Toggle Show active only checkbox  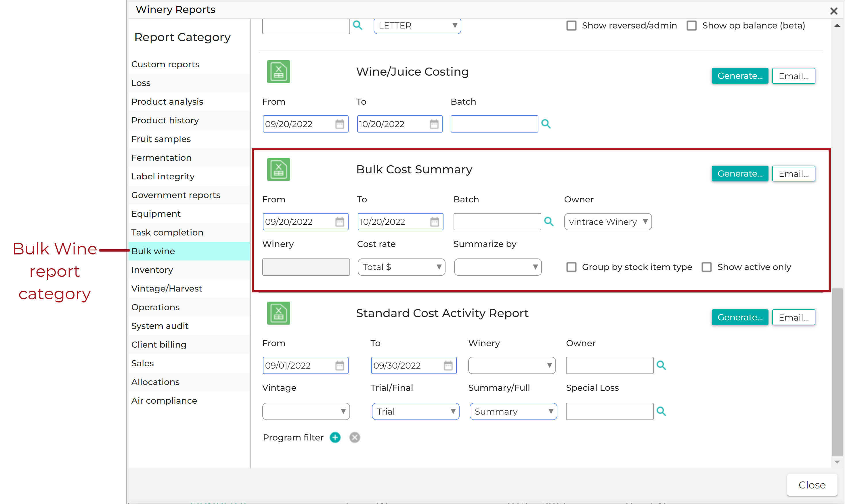pyautogui.click(x=706, y=267)
